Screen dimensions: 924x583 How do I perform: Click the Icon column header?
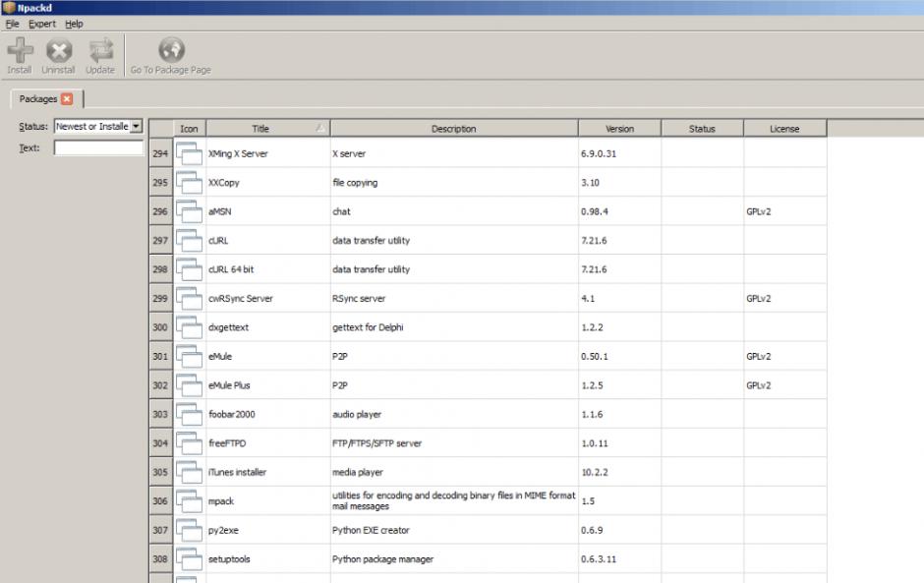[x=189, y=129]
